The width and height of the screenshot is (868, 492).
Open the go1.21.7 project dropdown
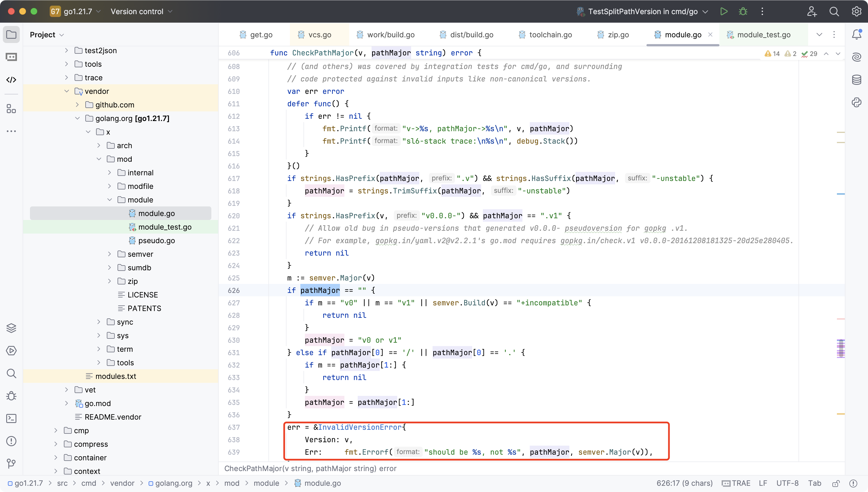point(76,12)
